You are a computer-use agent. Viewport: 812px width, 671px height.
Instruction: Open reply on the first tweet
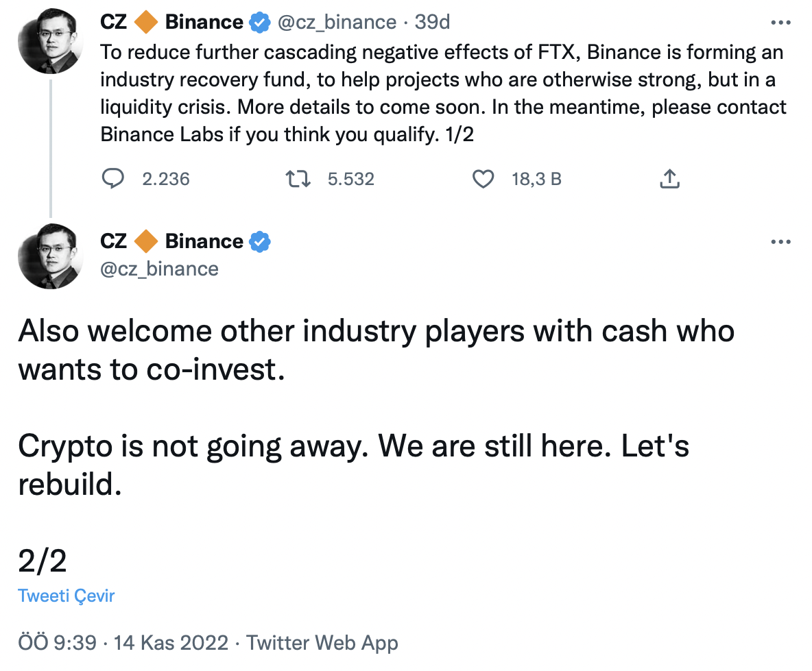(x=112, y=178)
